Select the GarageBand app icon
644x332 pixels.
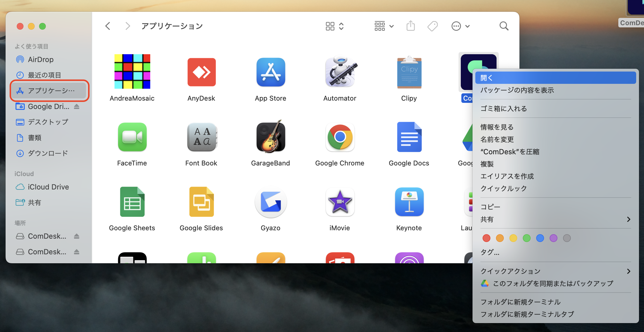(271, 137)
